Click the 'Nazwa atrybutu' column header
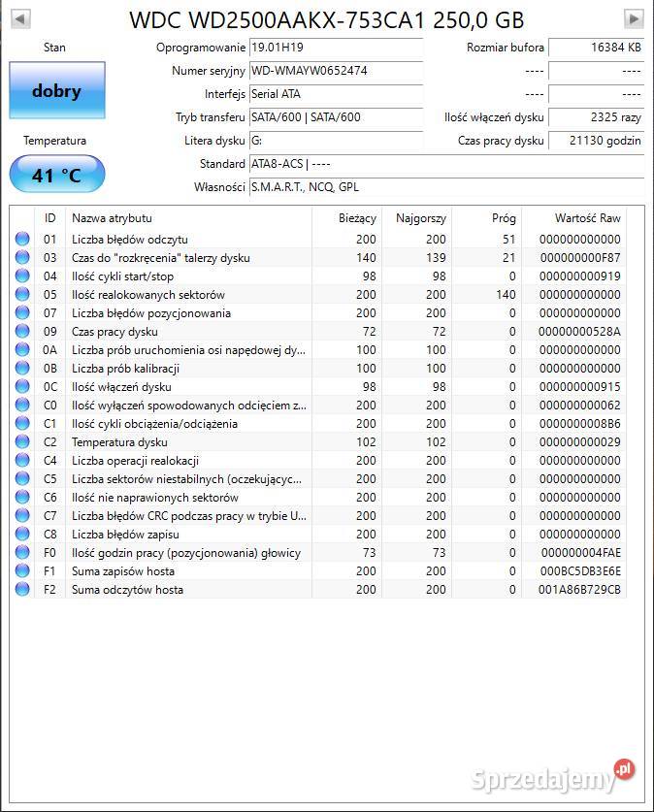Image resolution: width=654 pixels, height=812 pixels. tap(189, 218)
